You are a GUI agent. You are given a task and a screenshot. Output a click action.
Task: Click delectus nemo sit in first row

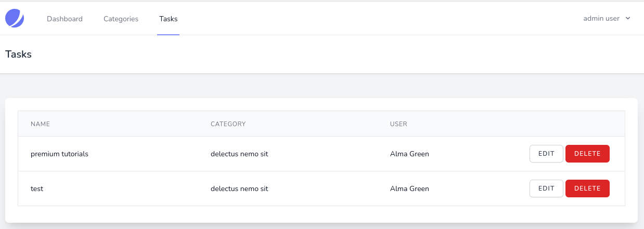[x=239, y=154]
